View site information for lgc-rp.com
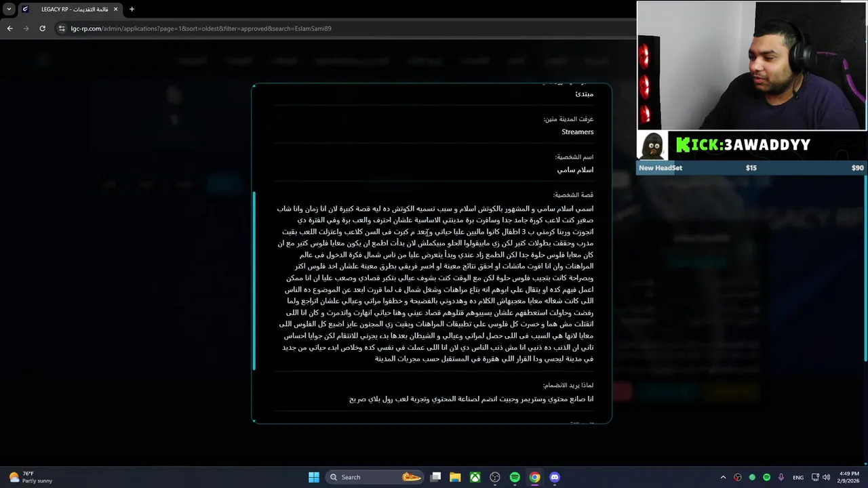The height and width of the screenshot is (488, 868). coord(62,28)
